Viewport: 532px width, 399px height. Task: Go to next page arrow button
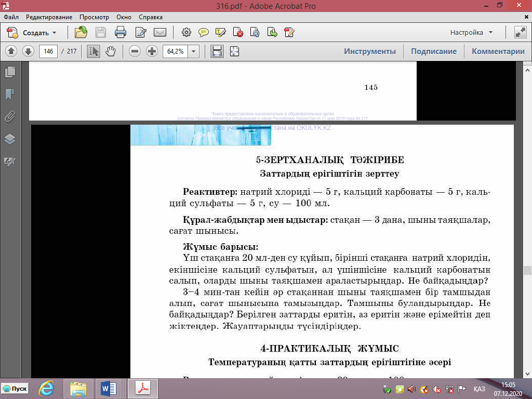click(28, 51)
